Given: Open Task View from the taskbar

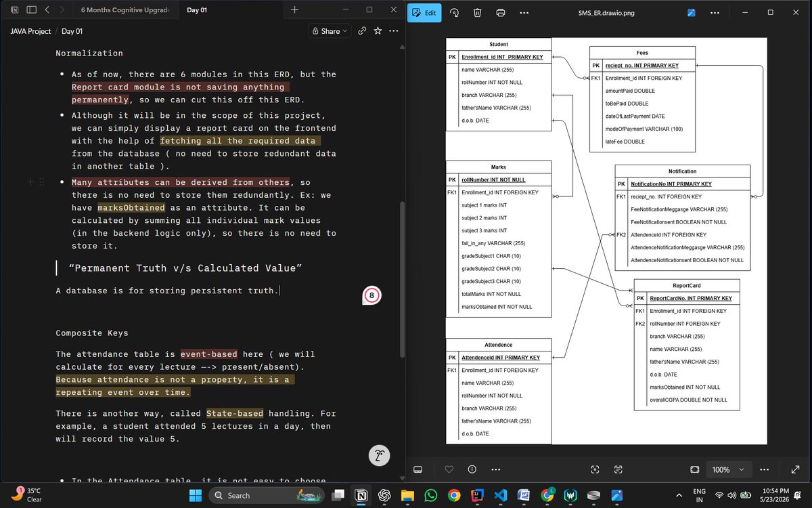Looking at the screenshot, I should (x=339, y=495).
